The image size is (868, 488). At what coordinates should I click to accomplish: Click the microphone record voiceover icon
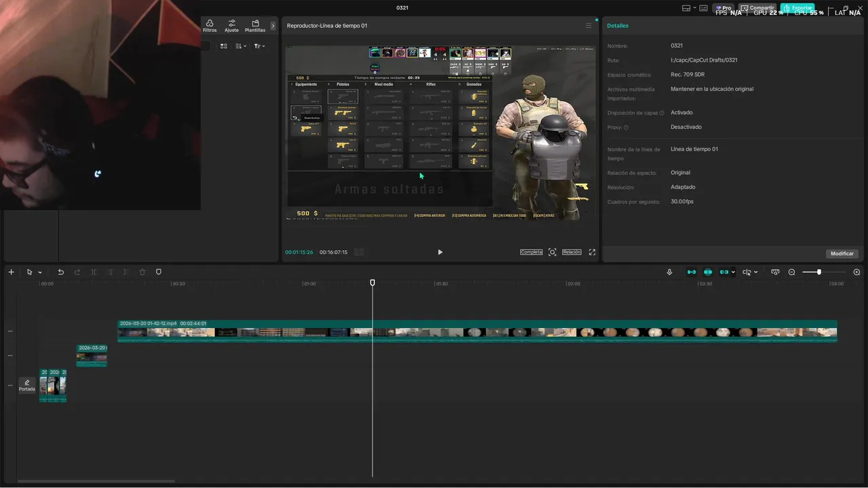[x=669, y=272]
